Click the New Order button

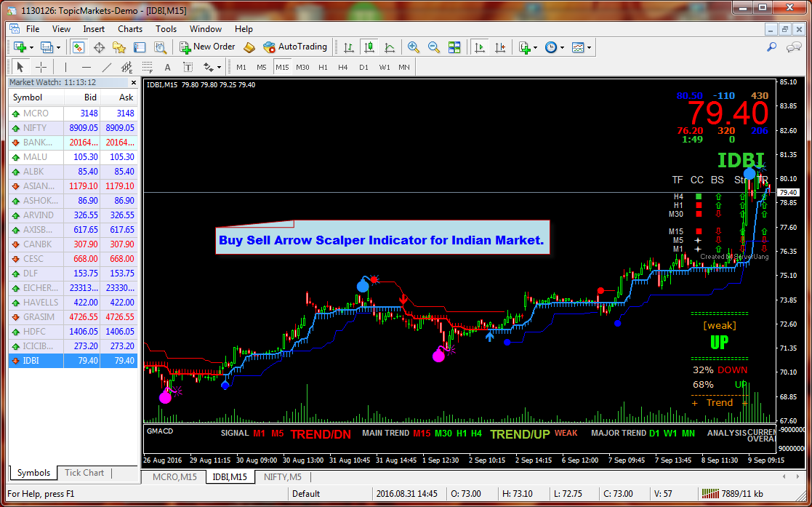207,47
